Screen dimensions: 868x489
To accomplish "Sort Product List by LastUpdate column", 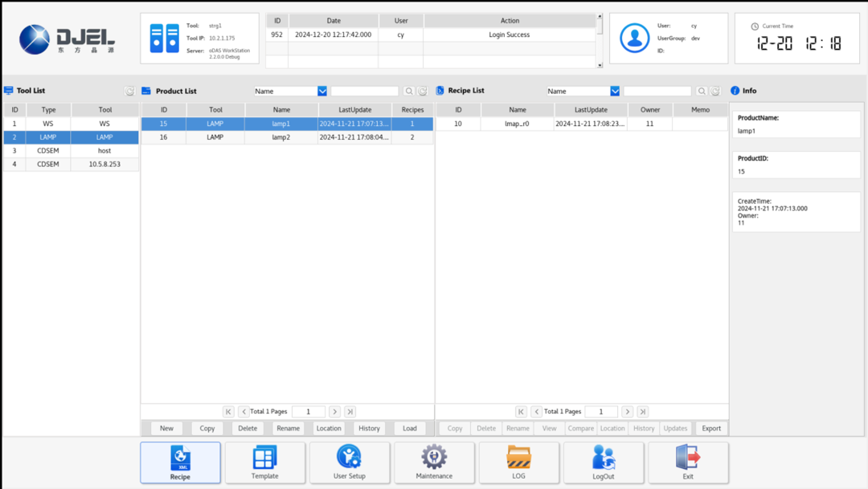I will pos(354,110).
